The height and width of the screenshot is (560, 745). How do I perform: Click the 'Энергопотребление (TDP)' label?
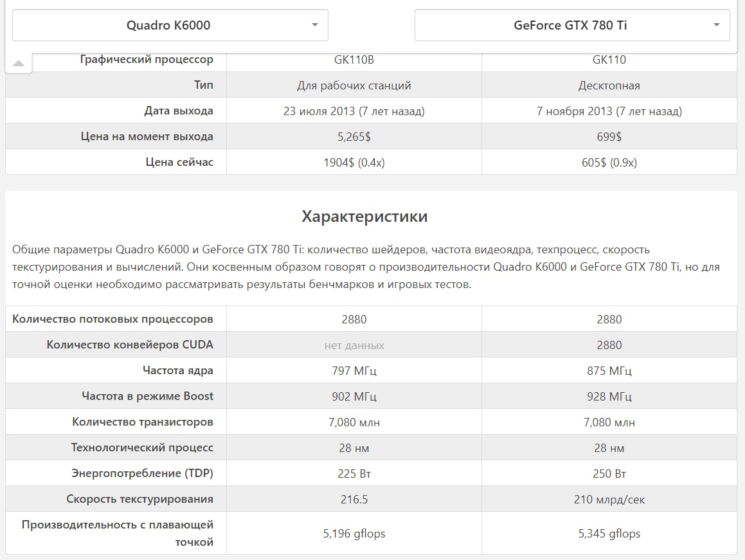142,473
